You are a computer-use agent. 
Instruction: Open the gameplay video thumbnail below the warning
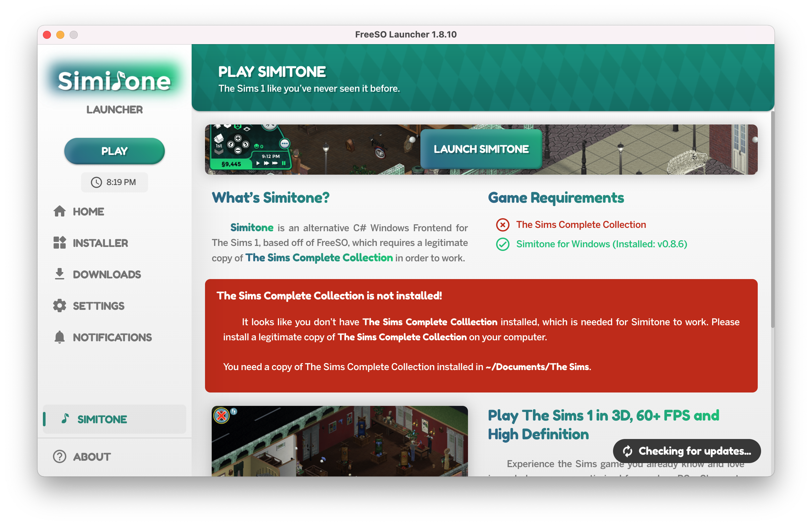coord(340,443)
